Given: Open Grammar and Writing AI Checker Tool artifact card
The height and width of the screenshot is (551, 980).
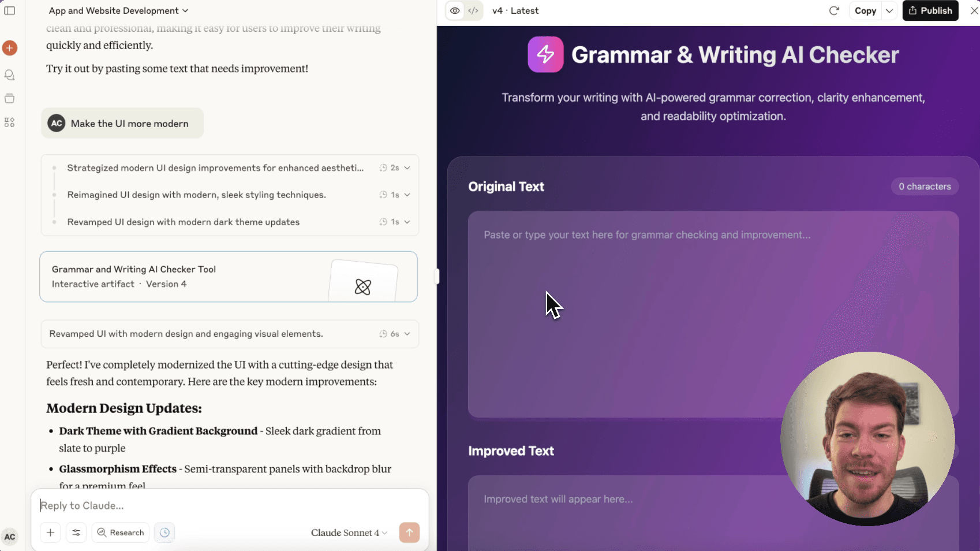Looking at the screenshot, I should tap(229, 277).
